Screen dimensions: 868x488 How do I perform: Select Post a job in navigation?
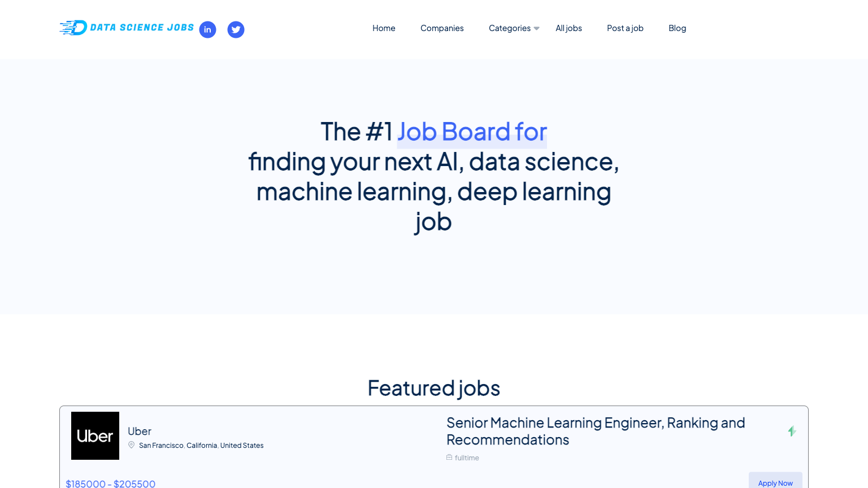625,28
